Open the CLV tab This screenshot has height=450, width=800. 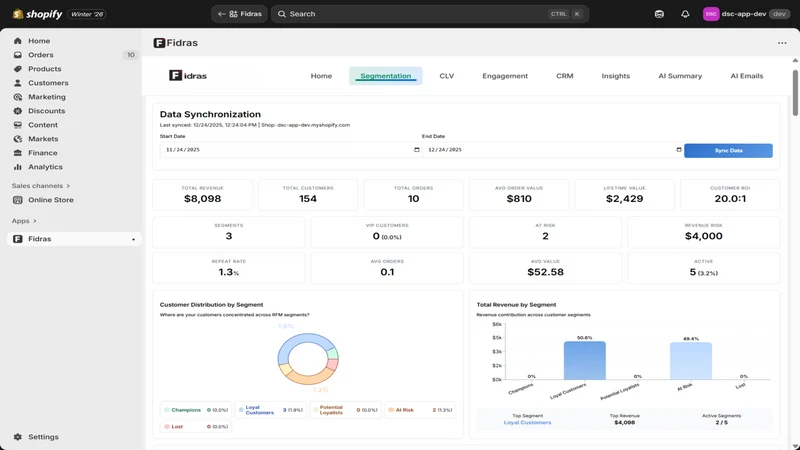point(446,76)
